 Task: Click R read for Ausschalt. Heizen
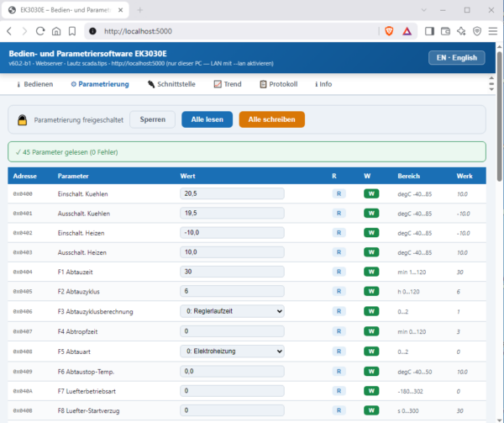click(339, 252)
